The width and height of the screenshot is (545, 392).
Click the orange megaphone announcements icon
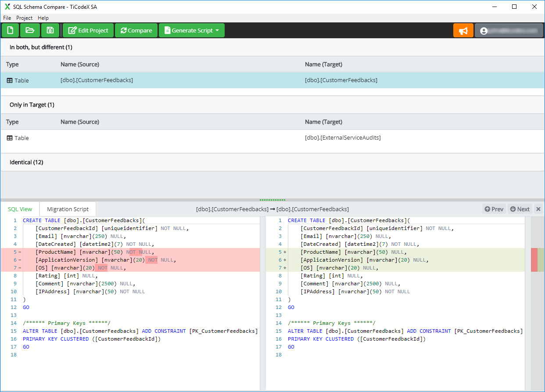click(463, 31)
